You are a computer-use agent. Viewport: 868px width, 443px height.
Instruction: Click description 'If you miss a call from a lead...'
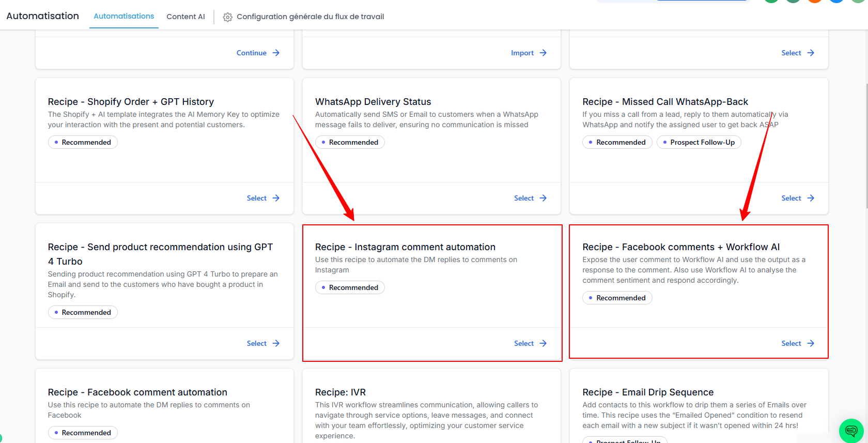(685, 119)
